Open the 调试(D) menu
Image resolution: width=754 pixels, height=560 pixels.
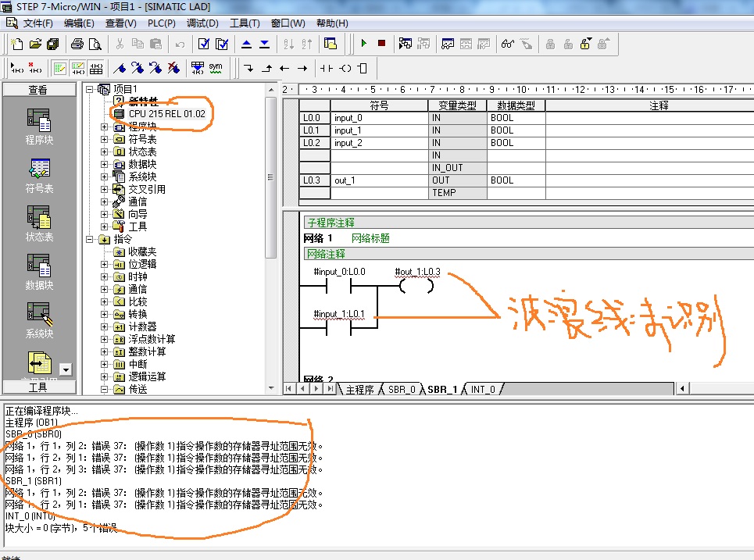tap(202, 23)
